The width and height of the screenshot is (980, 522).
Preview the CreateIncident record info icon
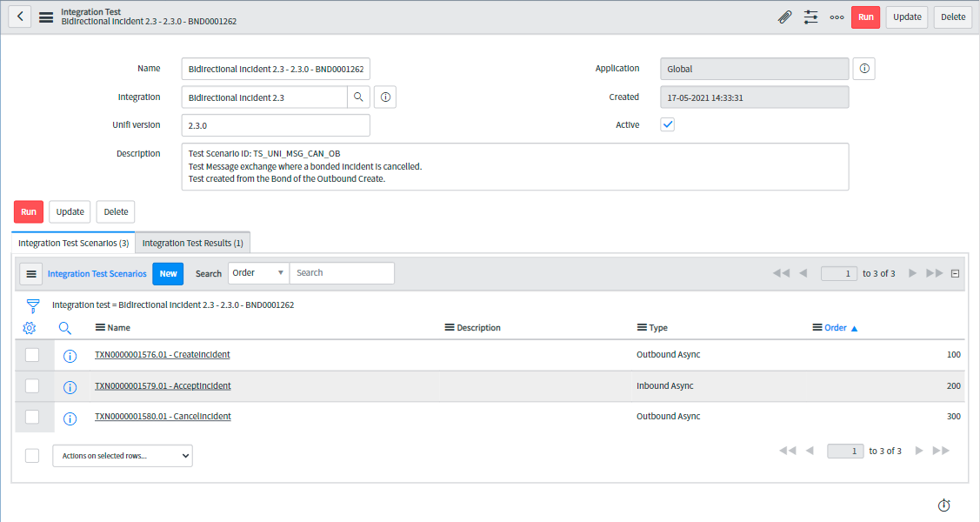70,356
